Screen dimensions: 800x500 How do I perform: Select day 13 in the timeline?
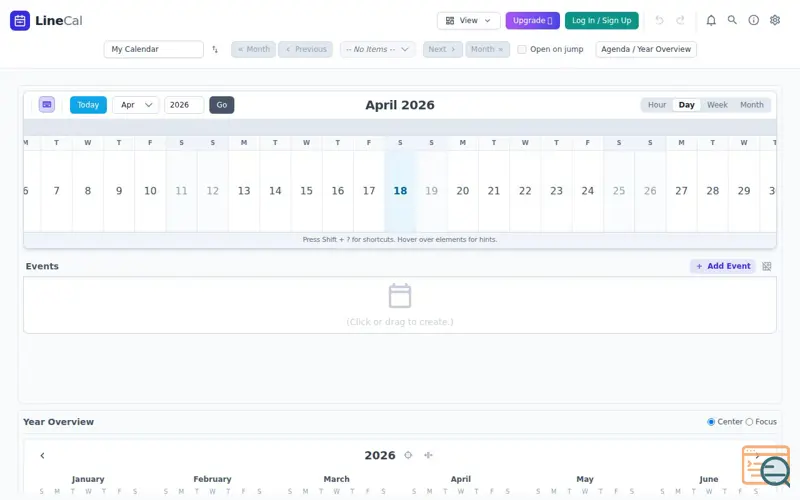tap(244, 191)
